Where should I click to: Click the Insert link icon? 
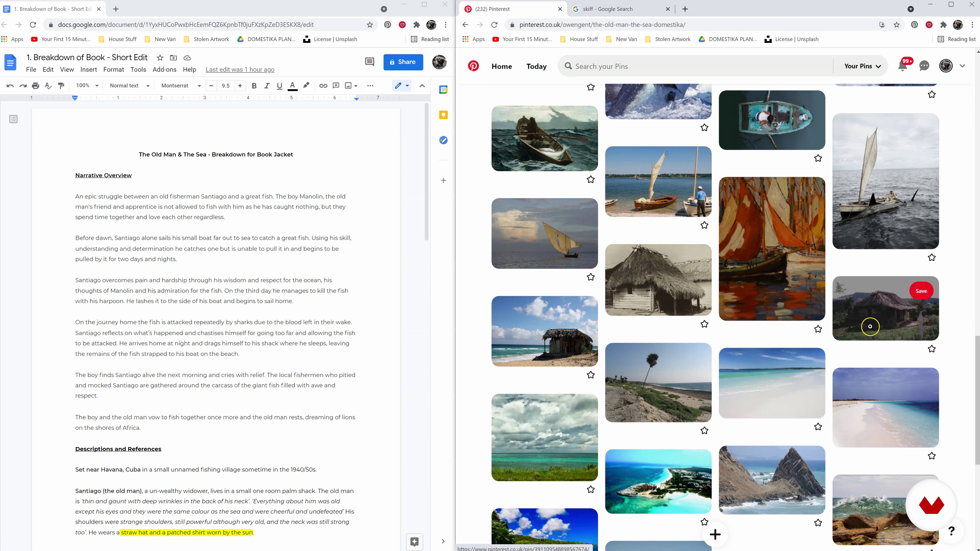323,85
